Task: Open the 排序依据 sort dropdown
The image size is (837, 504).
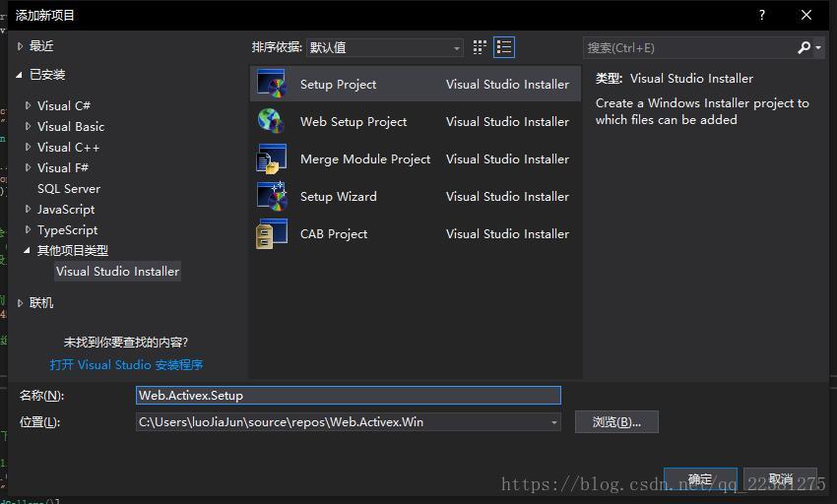Action: tap(385, 47)
